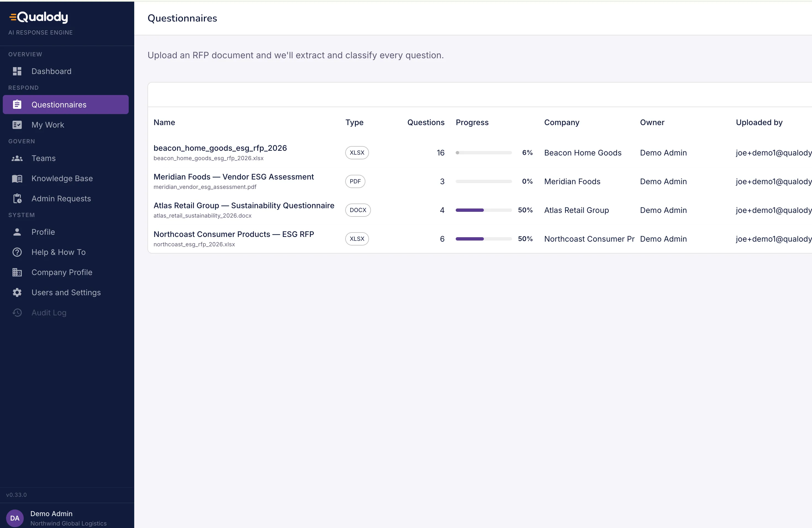
Task: Click the question count 16
Action: point(441,152)
